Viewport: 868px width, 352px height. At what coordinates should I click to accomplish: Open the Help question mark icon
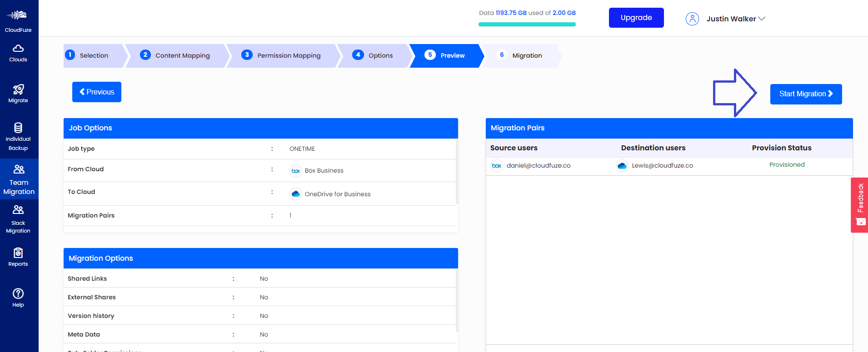coord(18,293)
